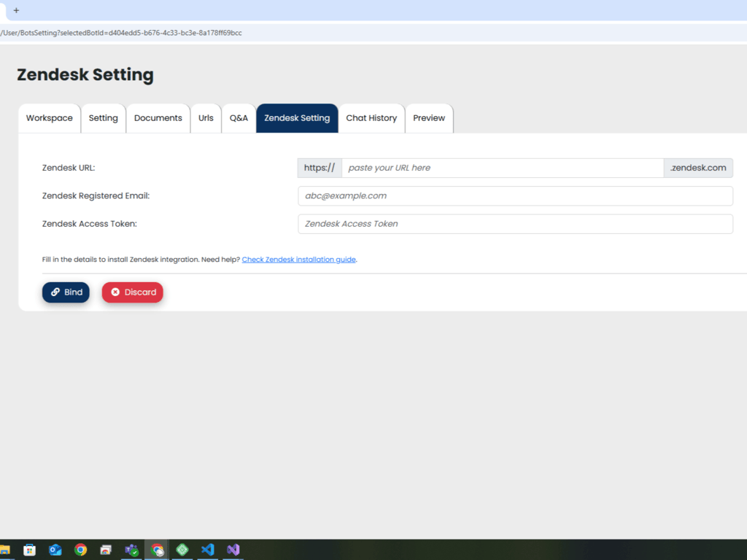Open Microsoft Teams from the taskbar
Image resolution: width=747 pixels, height=560 pixels.
(132, 550)
